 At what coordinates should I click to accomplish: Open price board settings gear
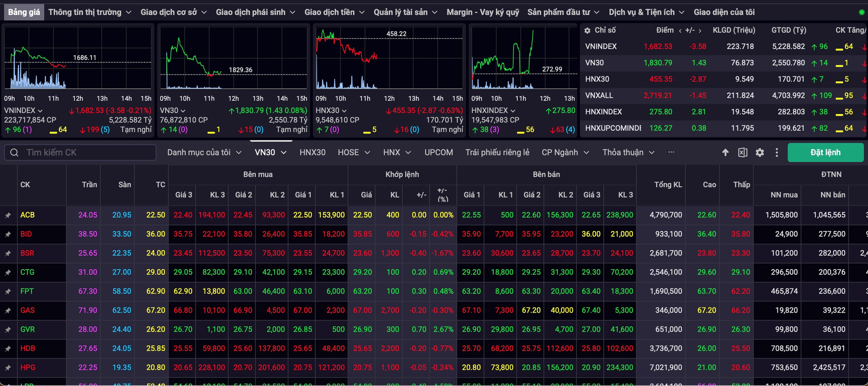point(760,152)
